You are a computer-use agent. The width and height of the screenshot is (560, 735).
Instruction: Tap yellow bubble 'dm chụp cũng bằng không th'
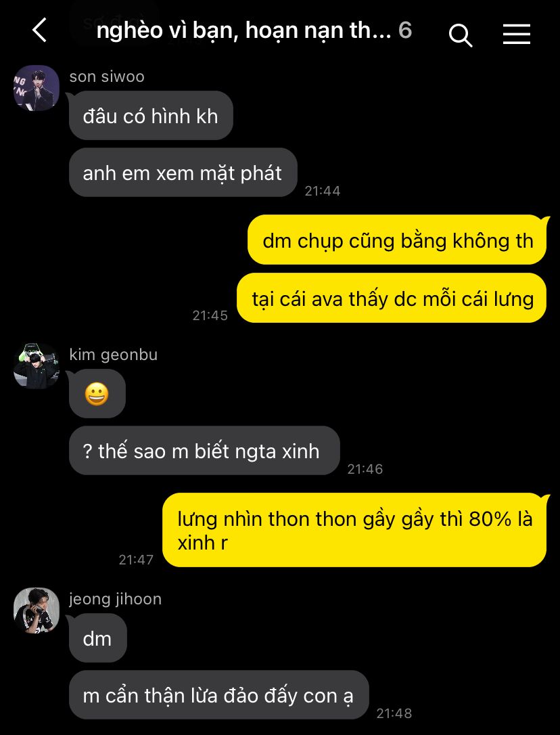[398, 240]
